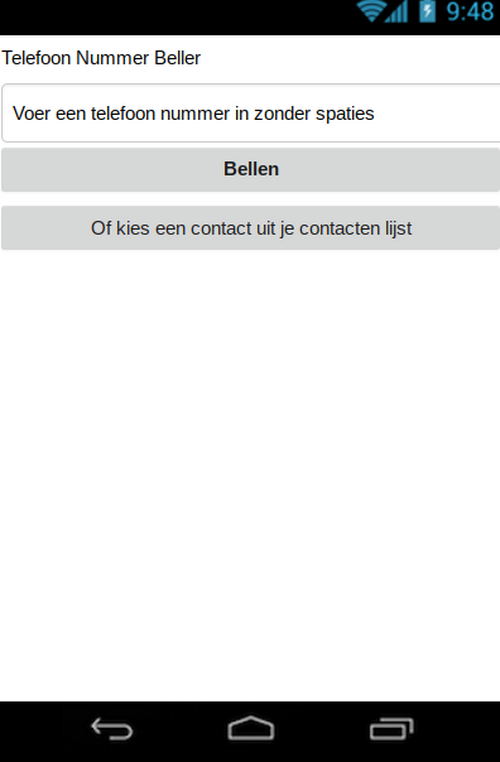Screen dimensions: 500x762
Task: Click the Bellen call button
Action: coord(251,170)
